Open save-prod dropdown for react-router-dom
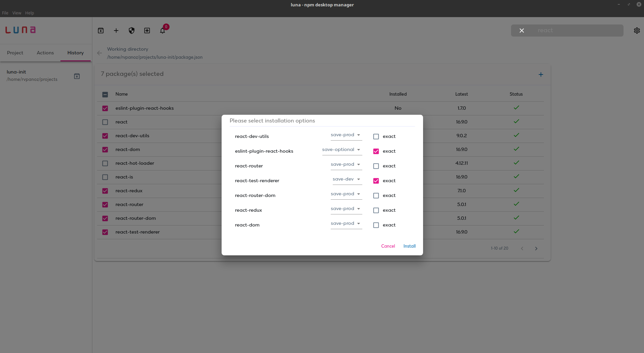This screenshot has width=644, height=353. pyautogui.click(x=346, y=194)
